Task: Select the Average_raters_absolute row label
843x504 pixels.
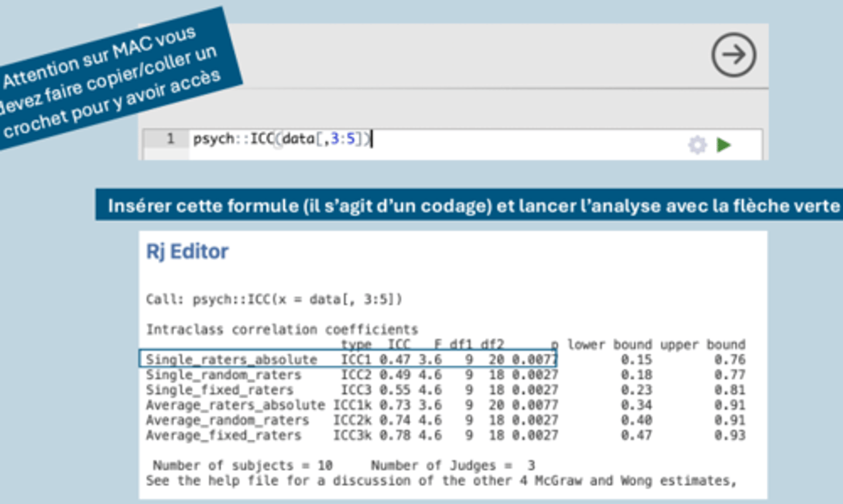Action: pos(235,405)
